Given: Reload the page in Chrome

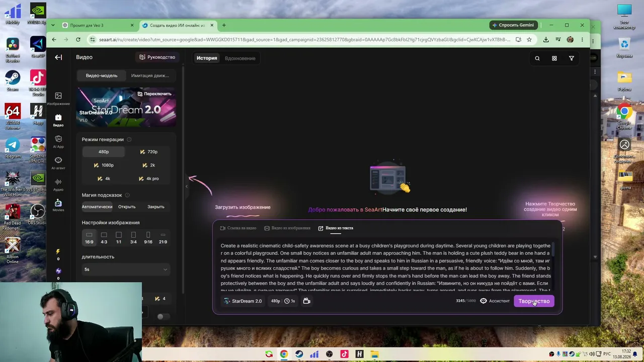Looking at the screenshot, I should point(78,40).
